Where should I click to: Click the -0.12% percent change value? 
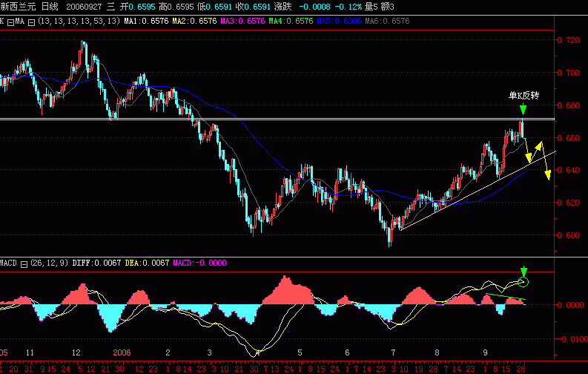point(348,7)
